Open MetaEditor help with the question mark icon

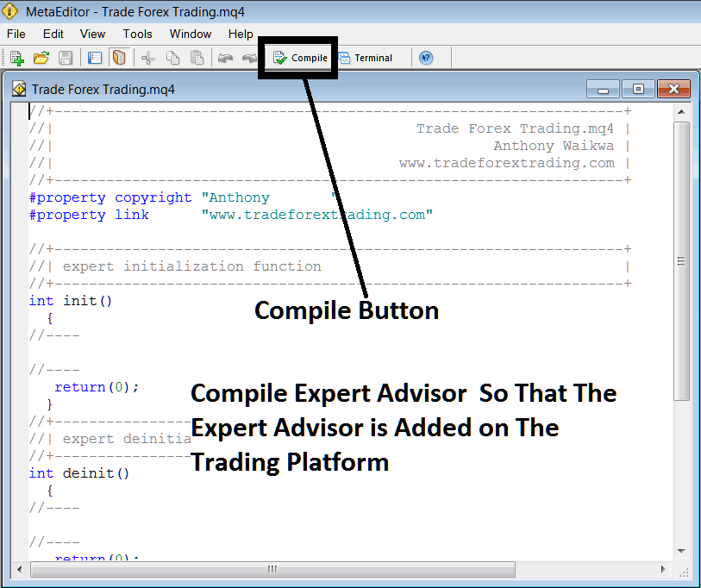(x=425, y=57)
